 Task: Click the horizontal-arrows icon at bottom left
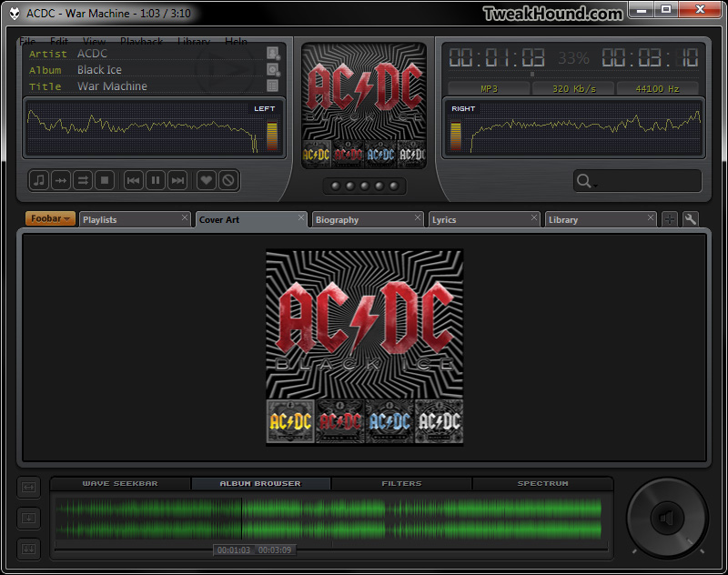tap(29, 488)
